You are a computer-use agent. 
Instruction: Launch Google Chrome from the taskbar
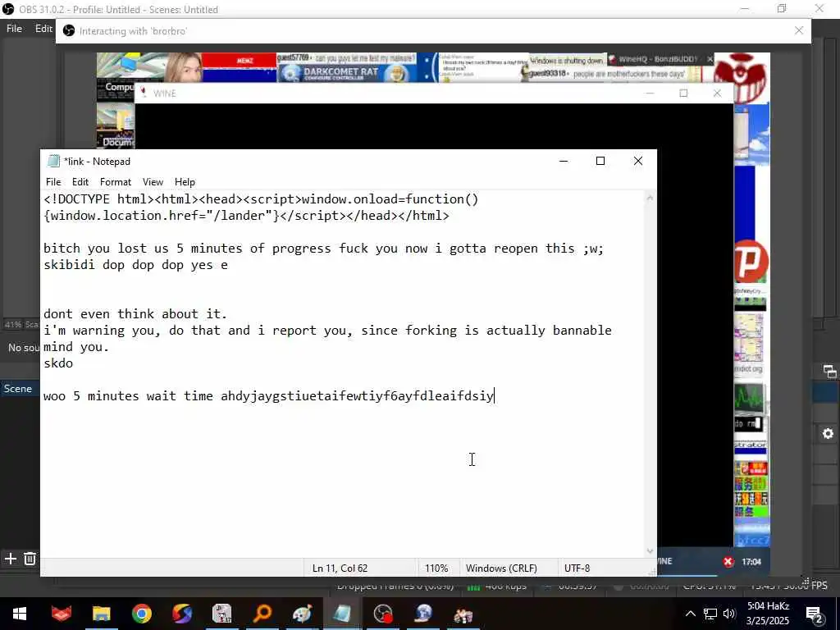[x=141, y=614]
